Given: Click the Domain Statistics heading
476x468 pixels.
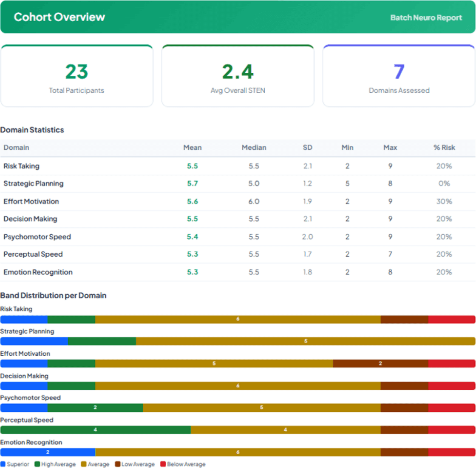Looking at the screenshot, I should coord(32,130).
